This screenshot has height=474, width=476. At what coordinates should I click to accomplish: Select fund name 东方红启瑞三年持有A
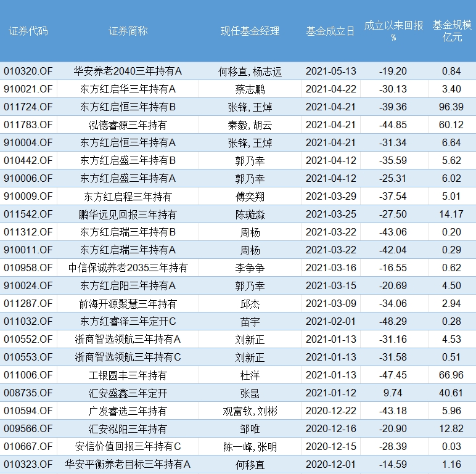128,250
